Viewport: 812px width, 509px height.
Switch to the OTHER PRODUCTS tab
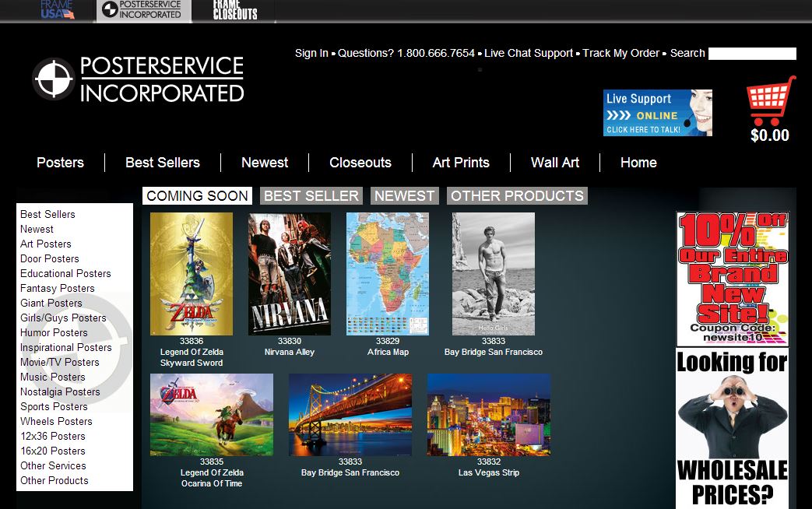517,195
